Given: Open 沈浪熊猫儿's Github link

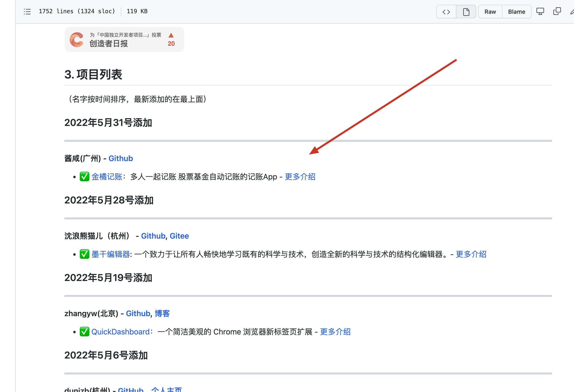Looking at the screenshot, I should [x=153, y=236].
